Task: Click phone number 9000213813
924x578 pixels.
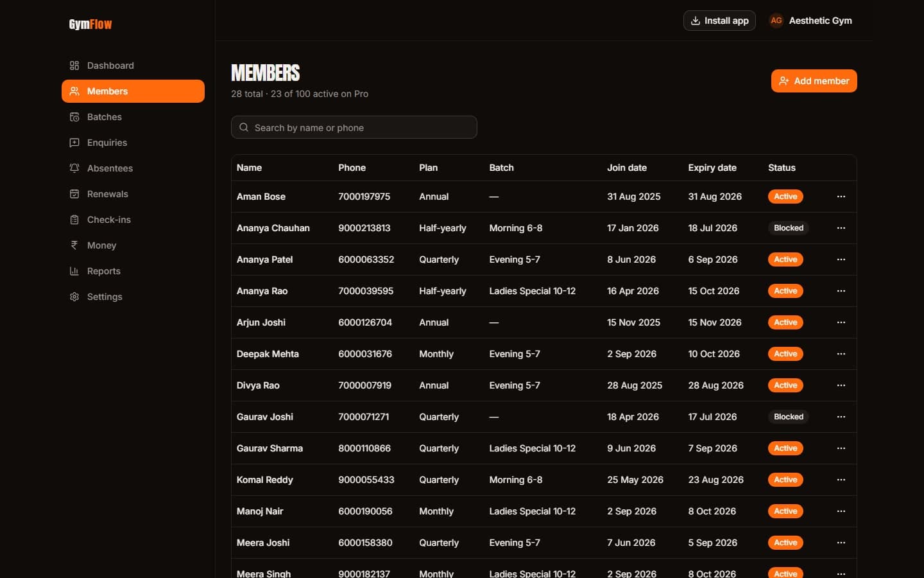Action: click(x=364, y=228)
